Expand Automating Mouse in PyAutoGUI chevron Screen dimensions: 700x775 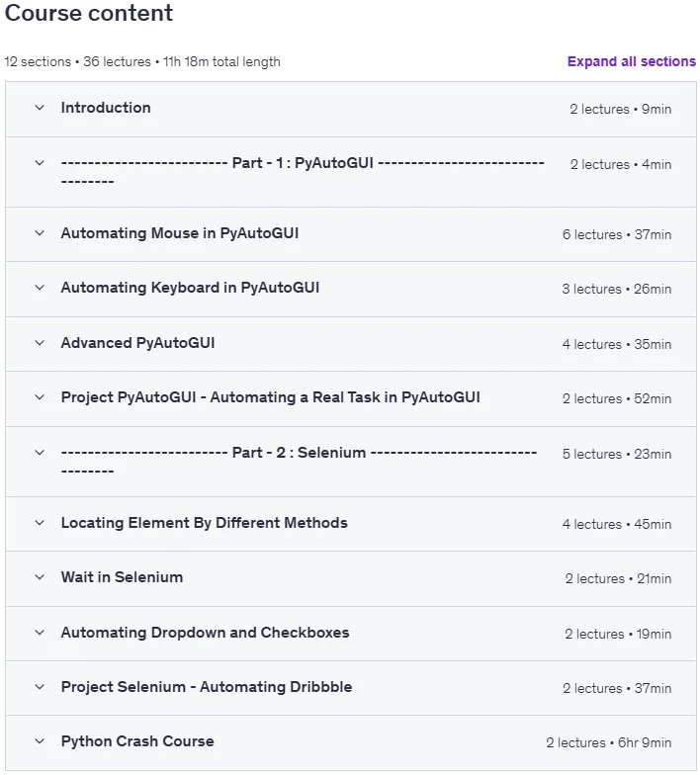pos(40,233)
